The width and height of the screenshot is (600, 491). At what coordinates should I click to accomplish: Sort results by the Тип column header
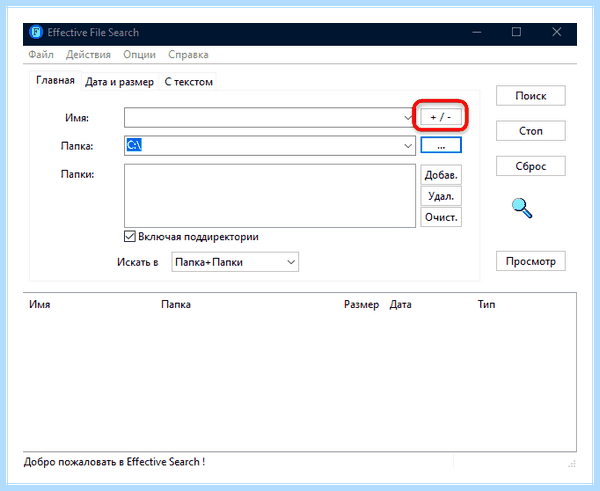tap(486, 304)
